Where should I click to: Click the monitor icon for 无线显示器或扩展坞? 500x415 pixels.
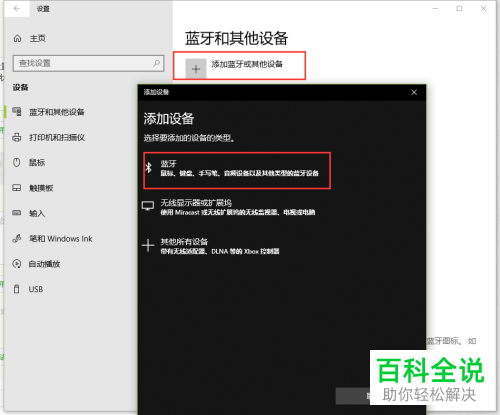coord(148,206)
